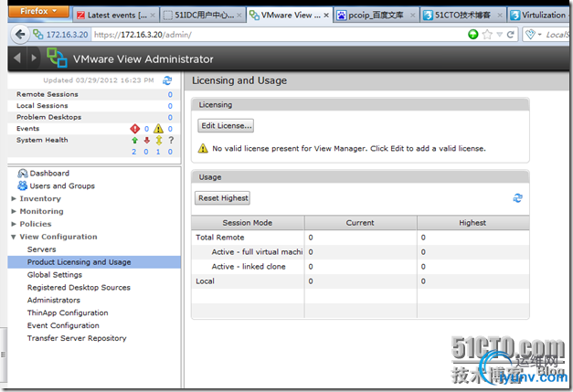The width and height of the screenshot is (573, 392).
Task: Click the Dashboard icon in the sidebar
Action: click(x=22, y=174)
